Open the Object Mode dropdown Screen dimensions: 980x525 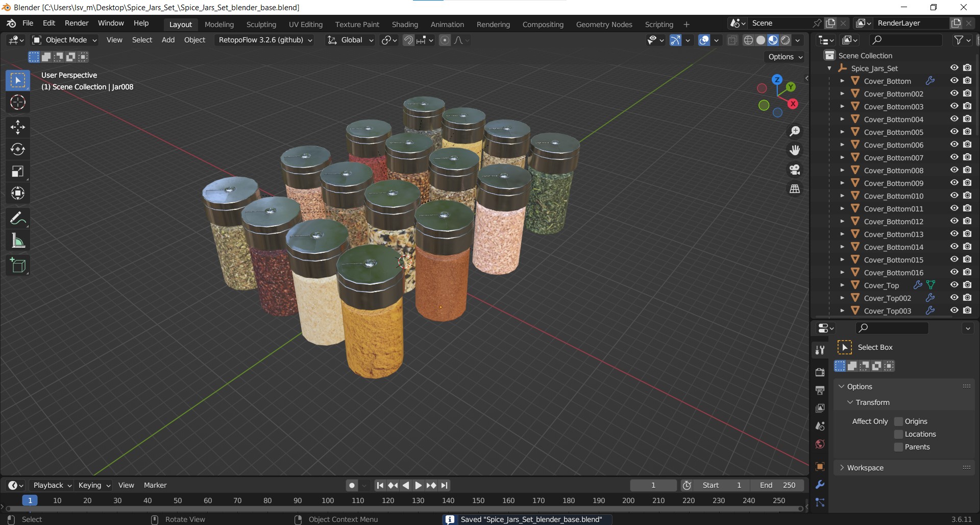[64, 40]
